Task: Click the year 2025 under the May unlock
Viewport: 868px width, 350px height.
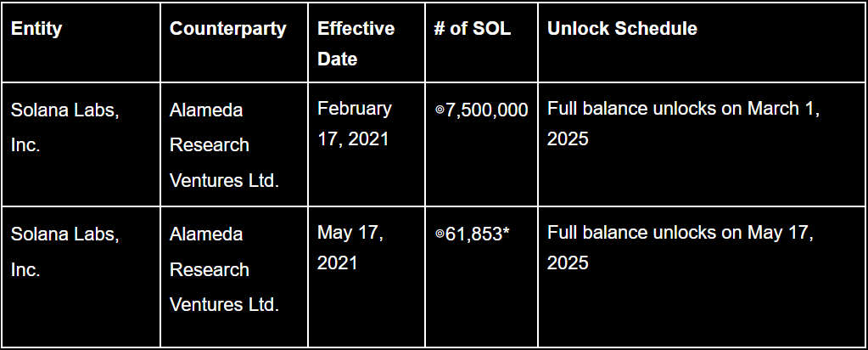Action: tap(568, 262)
